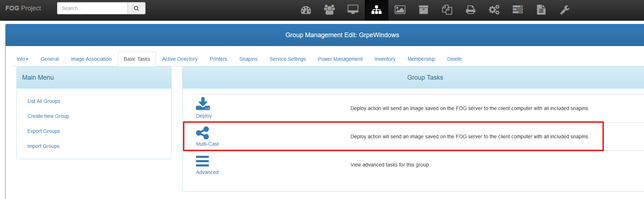
Task: Click the Printers icon in navbar
Action: 470,10
